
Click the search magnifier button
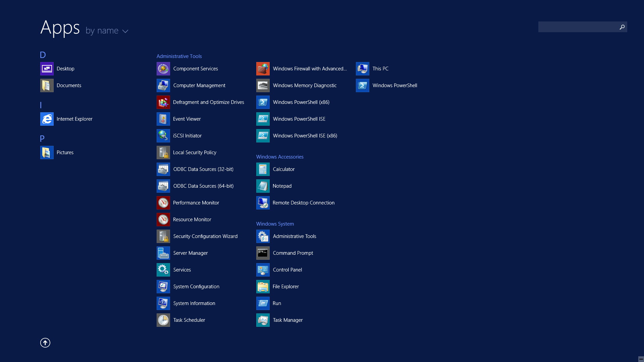tap(622, 27)
